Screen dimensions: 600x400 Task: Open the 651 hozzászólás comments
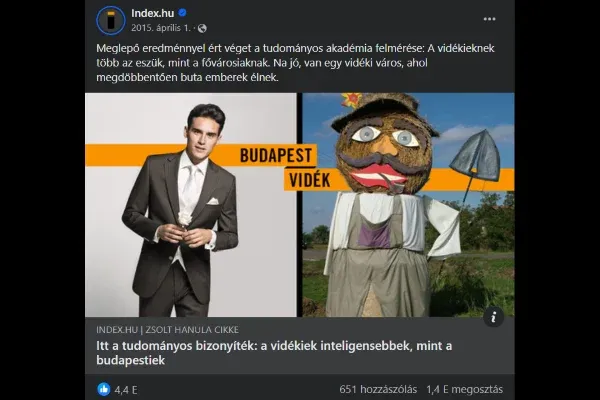coord(378,388)
